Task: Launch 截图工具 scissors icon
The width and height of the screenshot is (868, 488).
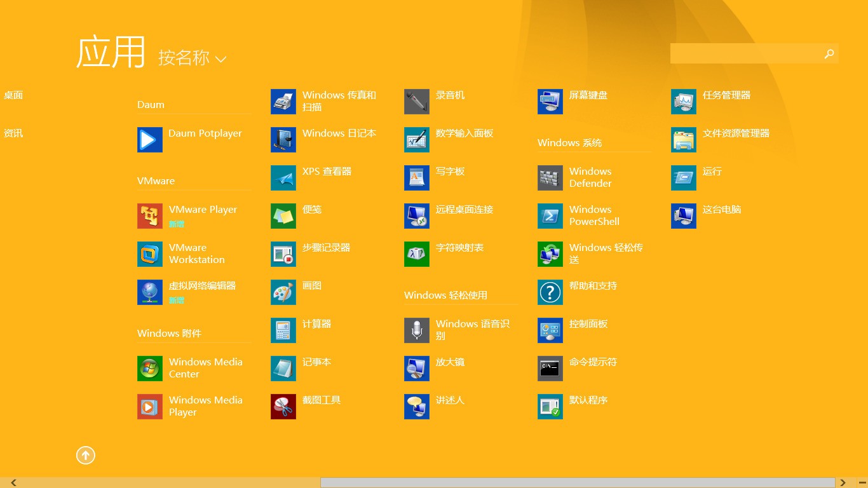Action: pyautogui.click(x=283, y=407)
